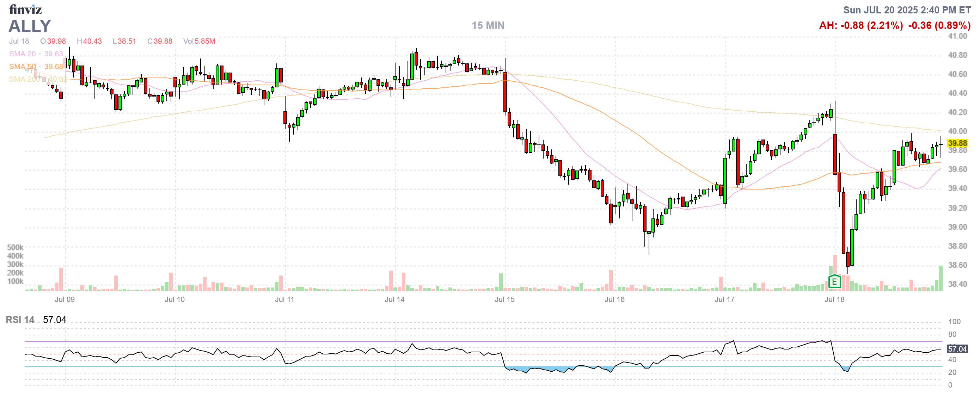
Task: Click the 500k volume axis label
Action: point(15,247)
